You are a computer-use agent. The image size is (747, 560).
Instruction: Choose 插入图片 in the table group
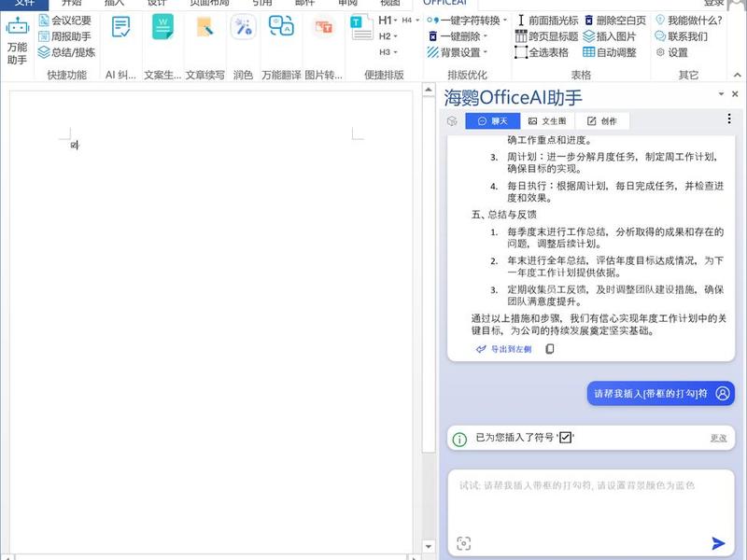pos(610,36)
